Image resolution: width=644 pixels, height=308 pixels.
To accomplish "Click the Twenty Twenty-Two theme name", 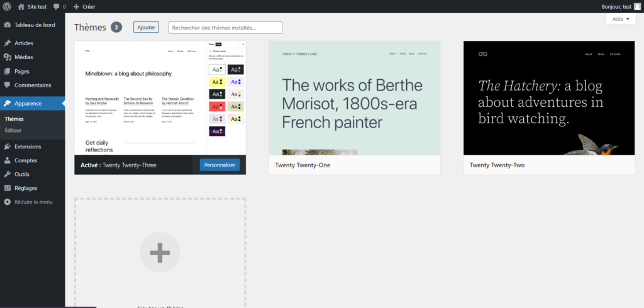I will 497,165.
